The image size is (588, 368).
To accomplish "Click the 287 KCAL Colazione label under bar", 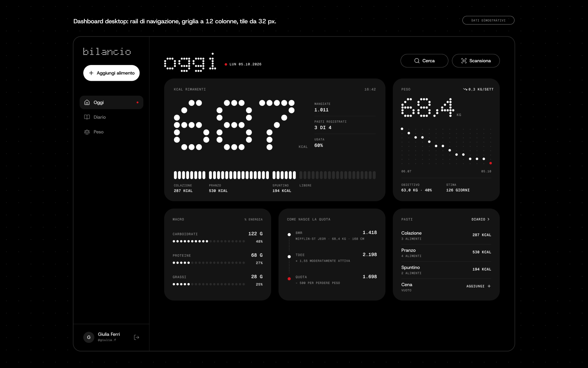I will [183, 191].
